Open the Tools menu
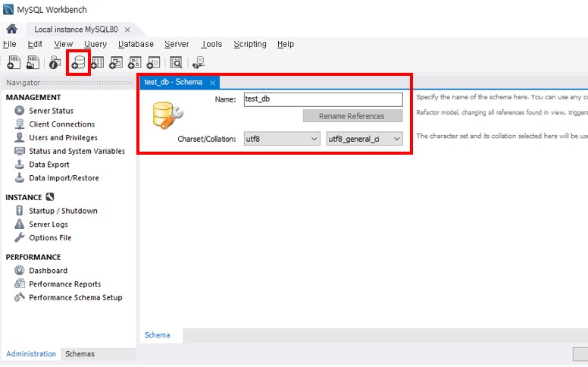The height and width of the screenshot is (367, 588). coord(211,44)
